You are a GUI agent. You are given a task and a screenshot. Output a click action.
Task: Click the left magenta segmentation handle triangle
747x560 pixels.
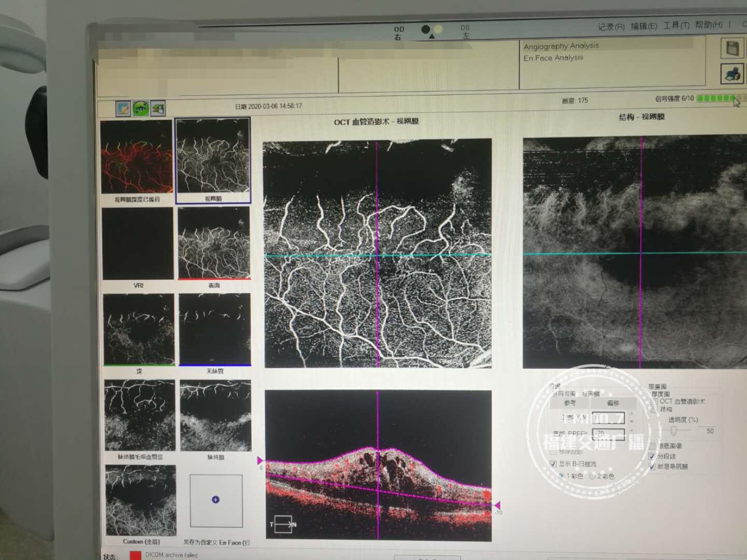260,460
